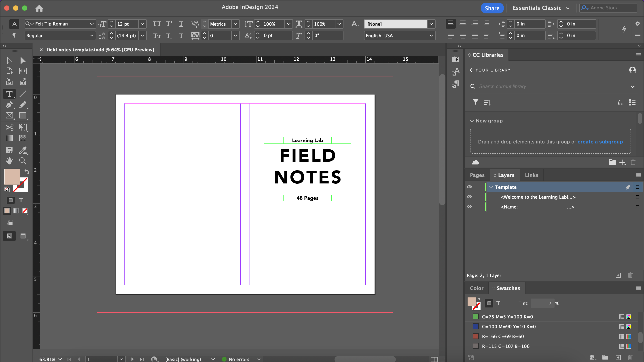Screen dimensions: 644x362
Task: Hide the Name text item
Action: tap(469, 207)
